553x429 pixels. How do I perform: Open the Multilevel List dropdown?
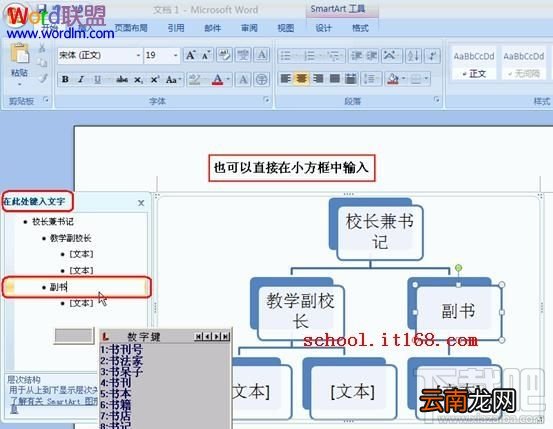334,56
